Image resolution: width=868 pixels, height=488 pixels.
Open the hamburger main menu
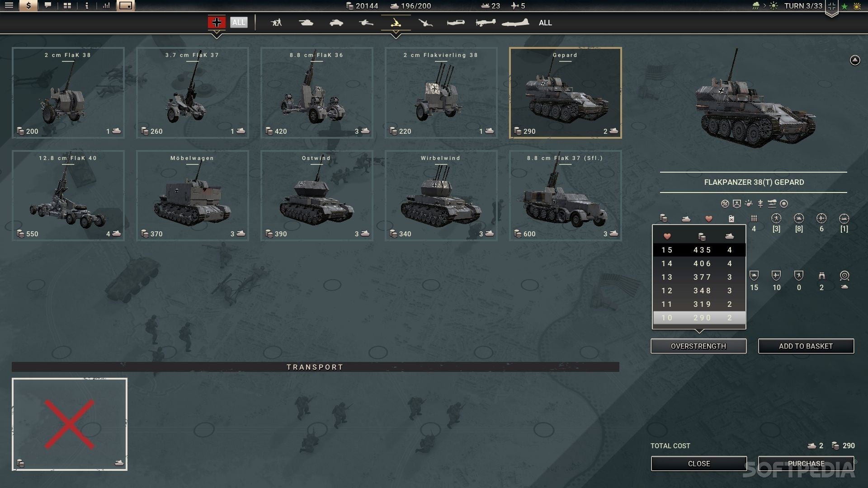click(9, 6)
